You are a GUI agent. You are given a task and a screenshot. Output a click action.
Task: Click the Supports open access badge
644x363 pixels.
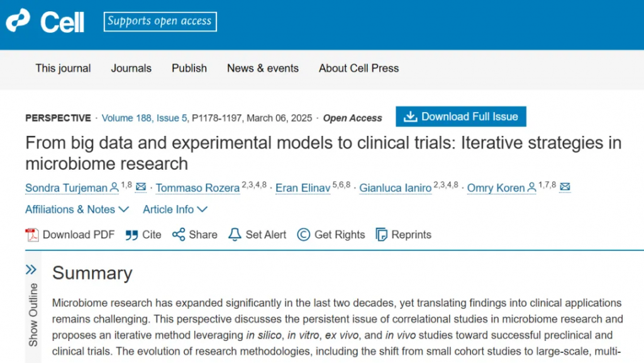tap(160, 21)
